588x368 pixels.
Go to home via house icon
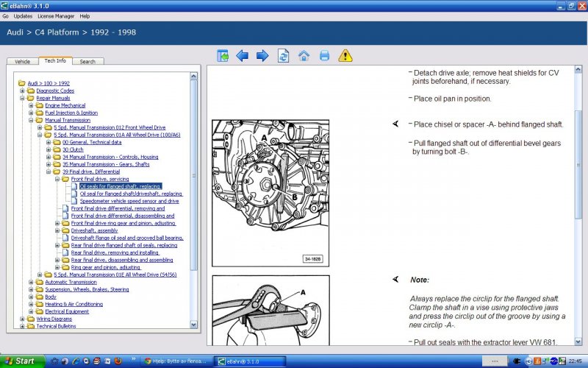point(304,56)
